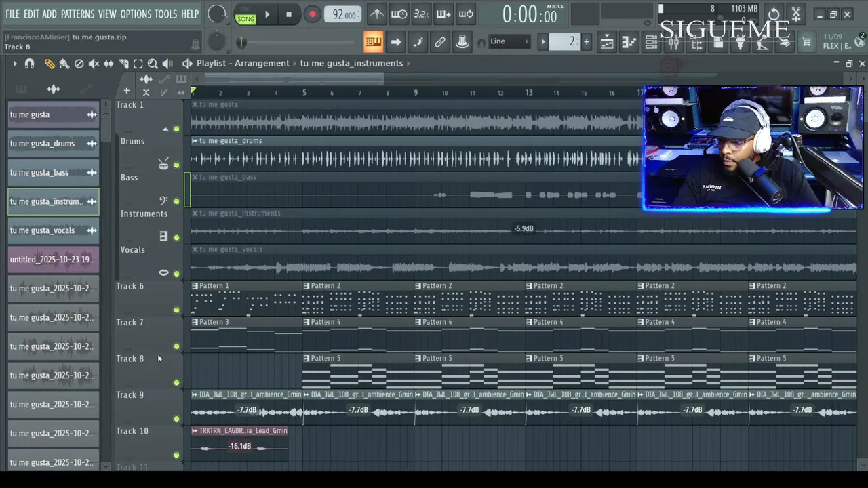Toggle the overdub recording icon
Image resolution: width=868 pixels, height=488 pixels.
(x=443, y=14)
